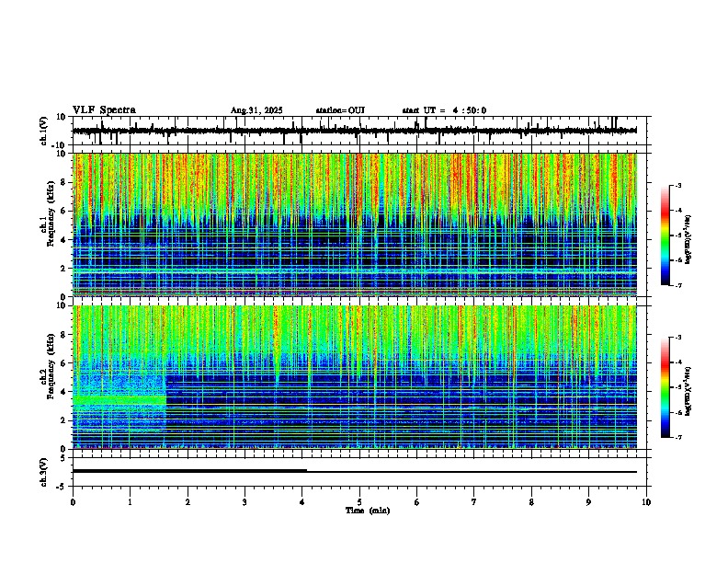Click the "8" tick on ch.1 frequency axis
Screen dimensions: 728x563
click(x=63, y=182)
